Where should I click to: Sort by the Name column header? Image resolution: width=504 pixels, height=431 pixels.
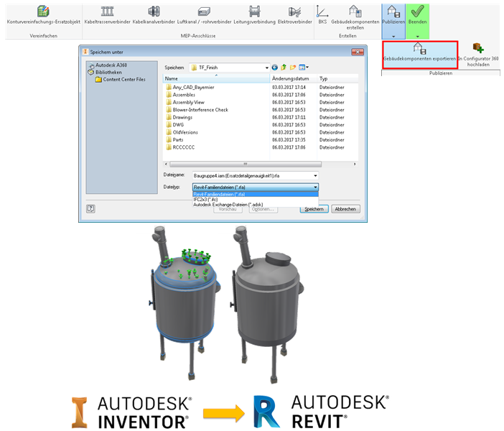tap(216, 78)
